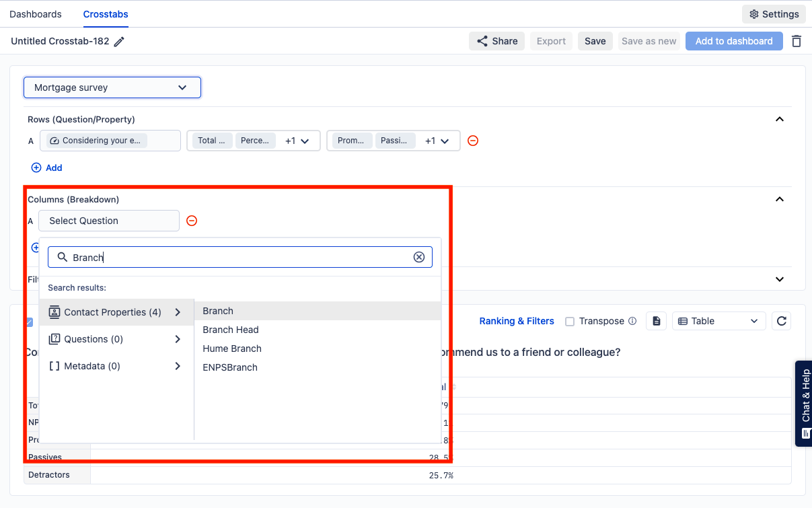Click the document icon next to Transpose

coord(657,321)
